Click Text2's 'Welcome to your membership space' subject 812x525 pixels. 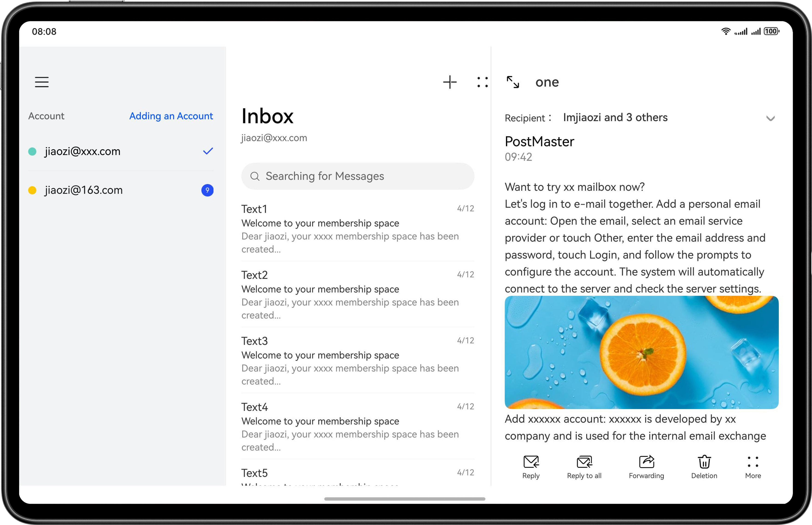(x=320, y=289)
